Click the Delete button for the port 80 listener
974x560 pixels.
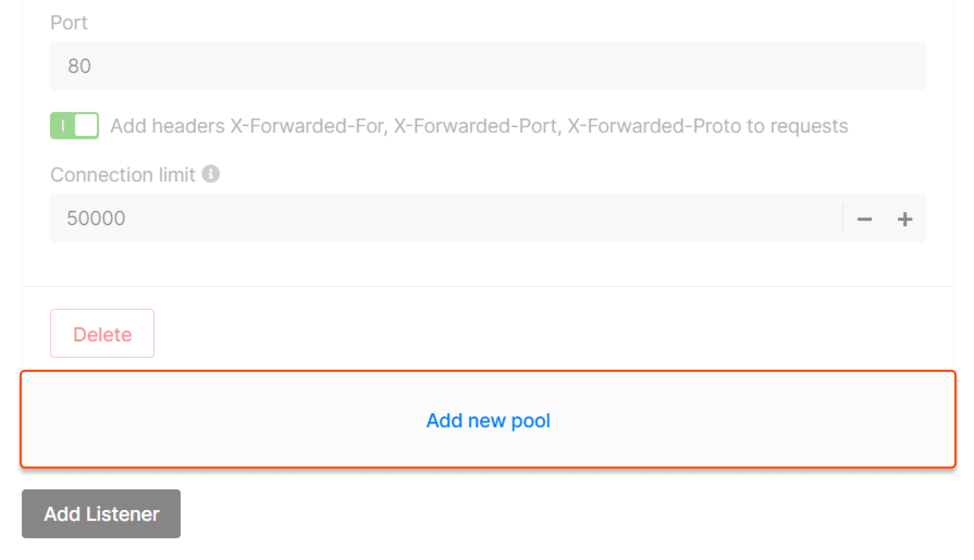[x=102, y=334]
